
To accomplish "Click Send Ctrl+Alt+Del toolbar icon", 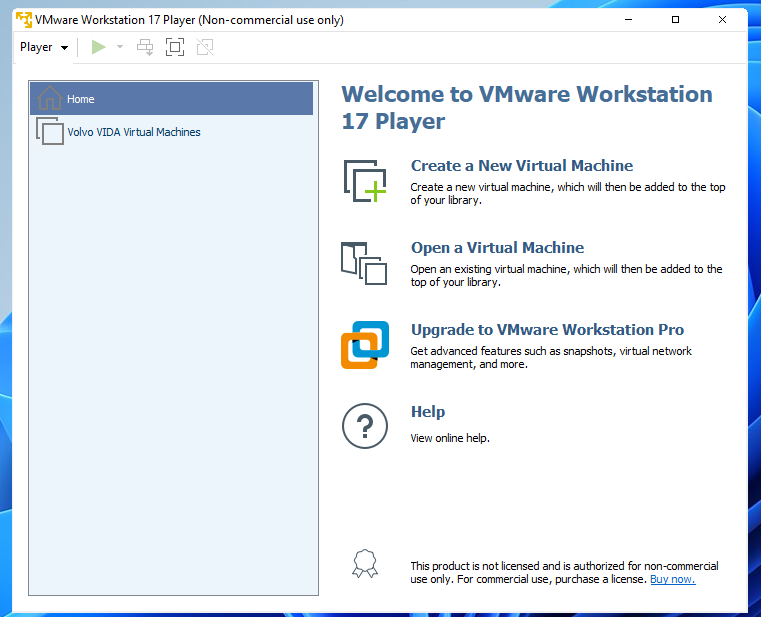I will (145, 47).
